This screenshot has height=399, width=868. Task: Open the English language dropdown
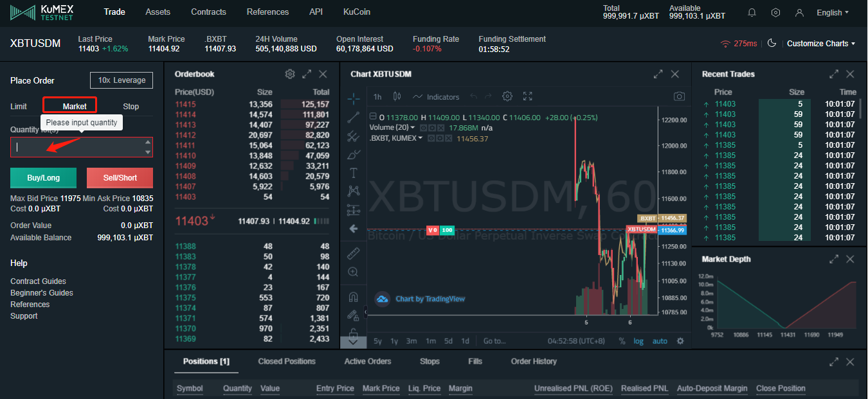point(833,12)
